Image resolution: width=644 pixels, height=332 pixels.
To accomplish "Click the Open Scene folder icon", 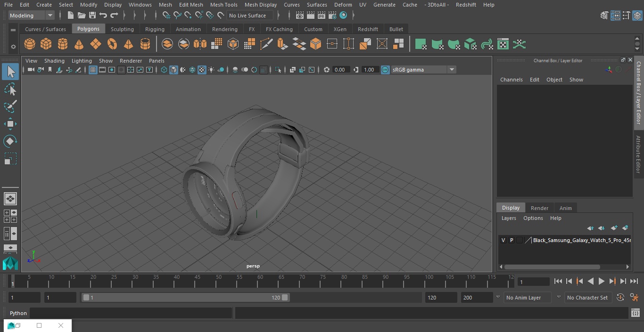I will click(81, 16).
